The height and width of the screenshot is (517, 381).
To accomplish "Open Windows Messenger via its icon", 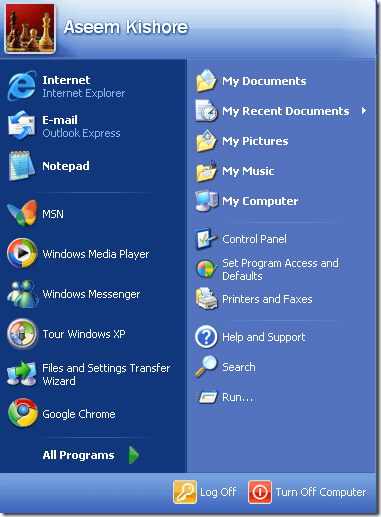I will [23, 294].
